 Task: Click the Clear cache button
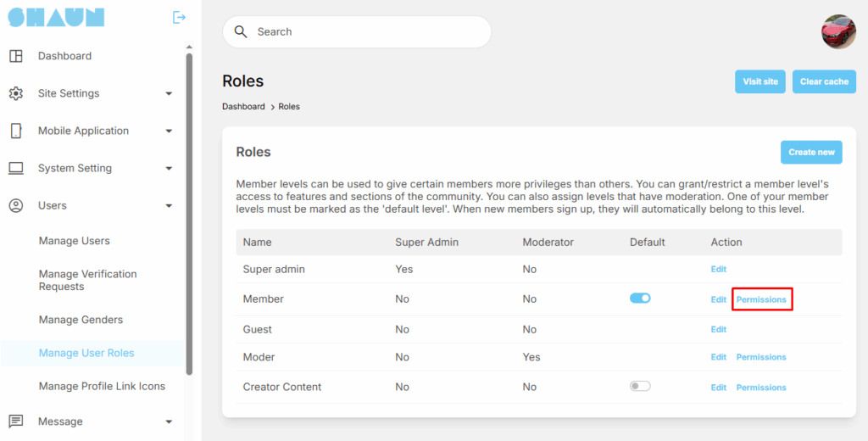824,81
